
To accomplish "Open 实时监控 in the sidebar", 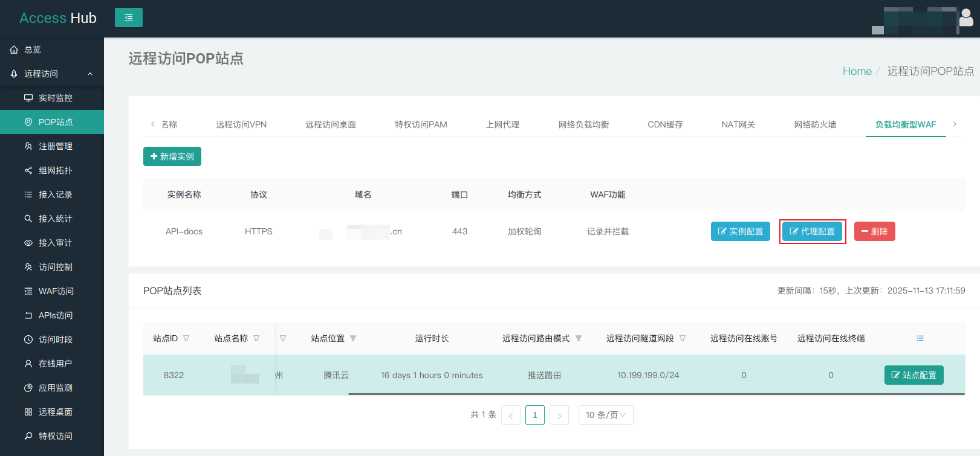I will coord(52,98).
